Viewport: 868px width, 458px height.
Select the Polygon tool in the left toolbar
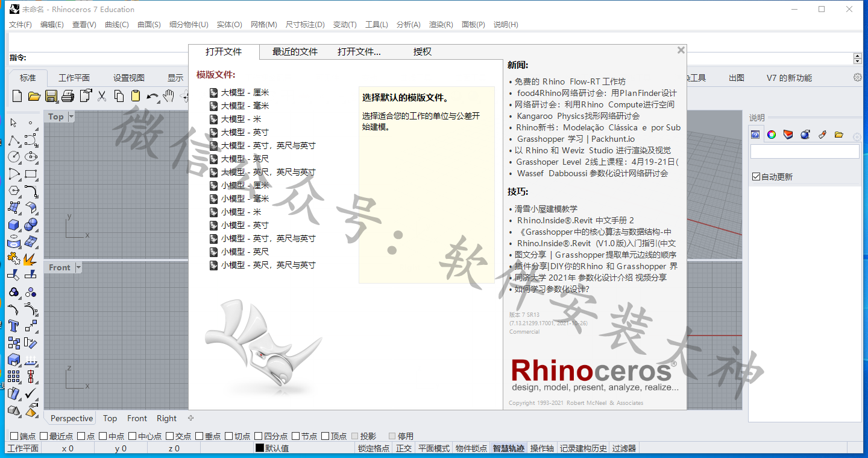(x=14, y=191)
